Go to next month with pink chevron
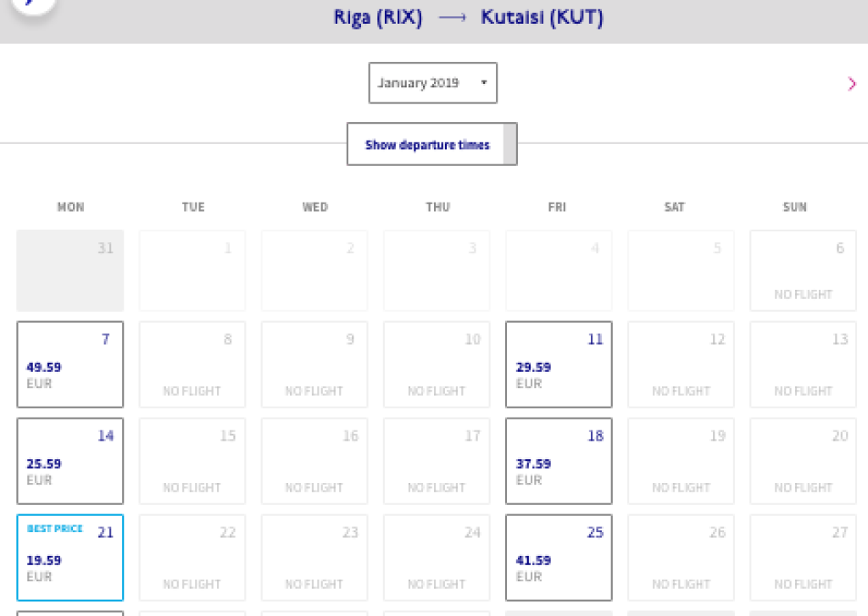This screenshot has width=868, height=616. point(851,83)
